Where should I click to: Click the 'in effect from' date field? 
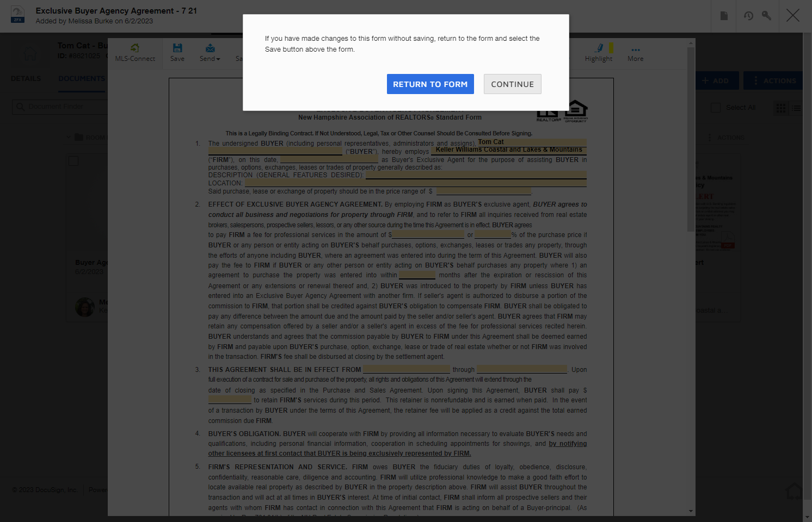pyautogui.click(x=407, y=370)
